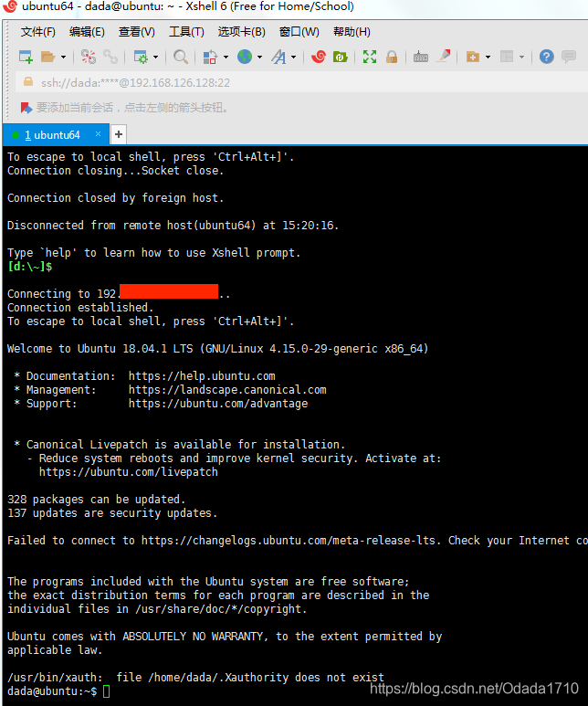
Task: Click the https://ubuntu.com/livepatch link text
Action: pyautogui.click(x=129, y=472)
